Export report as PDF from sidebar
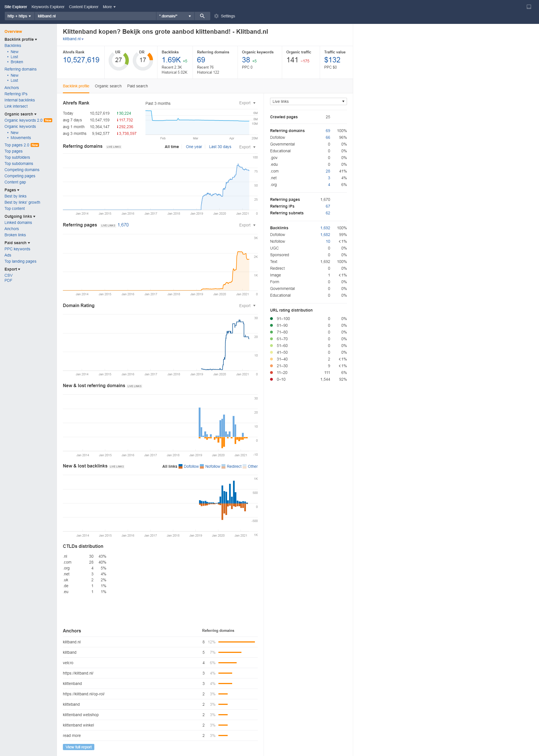Image resolution: width=539 pixels, height=756 pixels. [8, 280]
